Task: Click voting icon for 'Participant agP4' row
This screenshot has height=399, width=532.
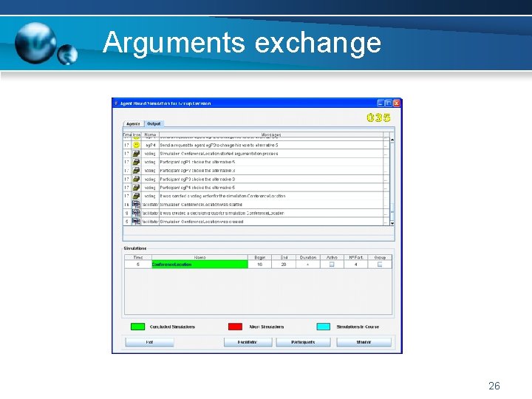Action: tap(136, 187)
